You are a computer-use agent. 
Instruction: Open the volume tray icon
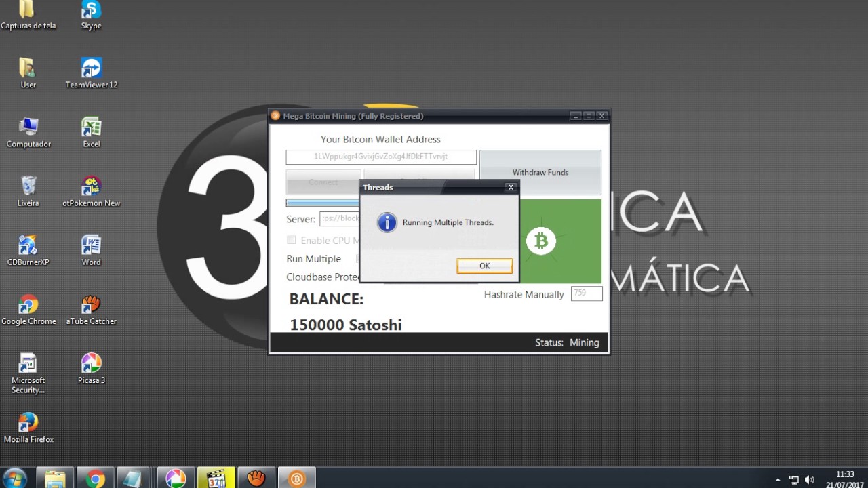(x=809, y=479)
